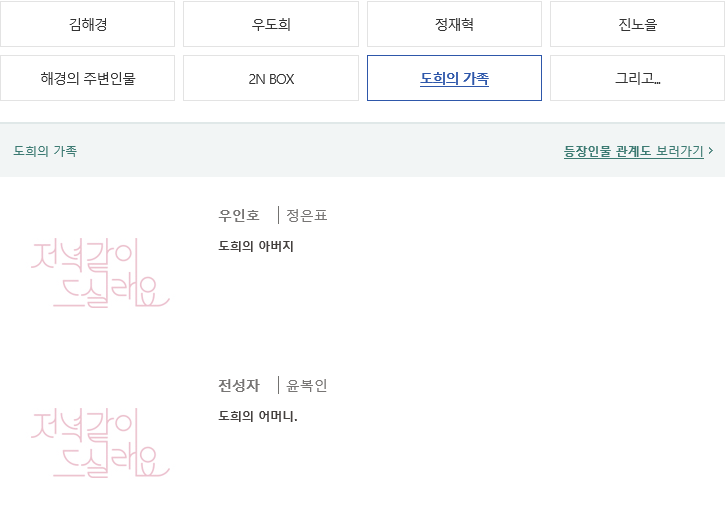Click the 우인호 placeholder logo thumbnail

pyautogui.click(x=100, y=273)
